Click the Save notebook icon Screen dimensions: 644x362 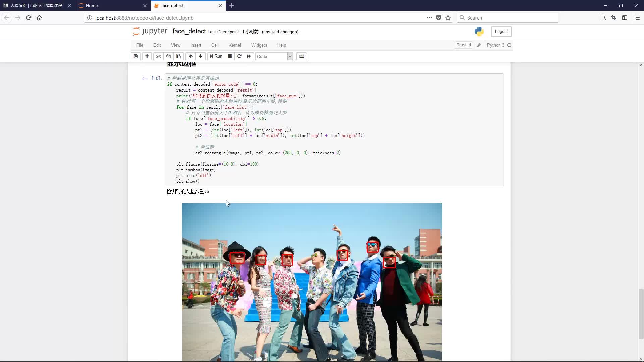[x=136, y=56]
